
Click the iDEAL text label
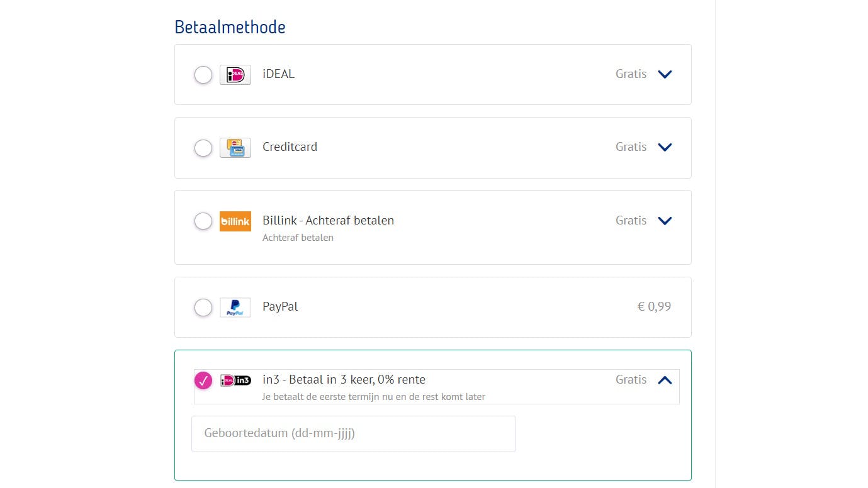pyautogui.click(x=278, y=74)
